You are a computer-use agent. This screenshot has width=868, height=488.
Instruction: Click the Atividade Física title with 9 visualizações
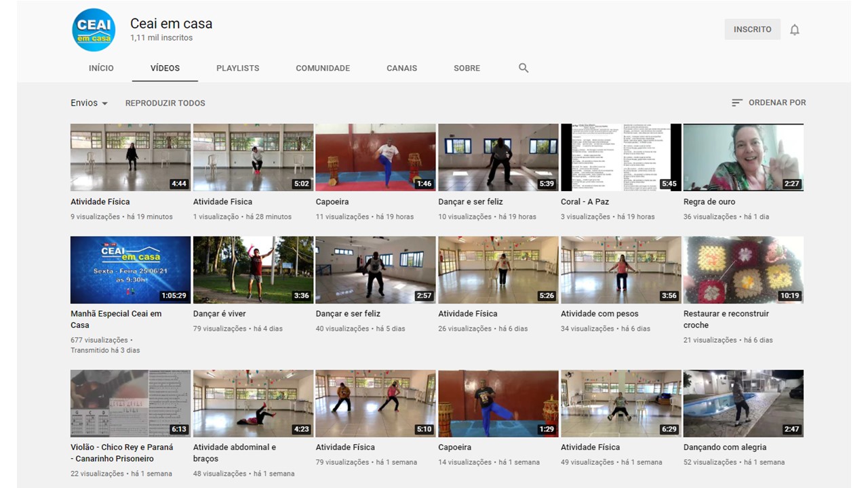point(100,202)
